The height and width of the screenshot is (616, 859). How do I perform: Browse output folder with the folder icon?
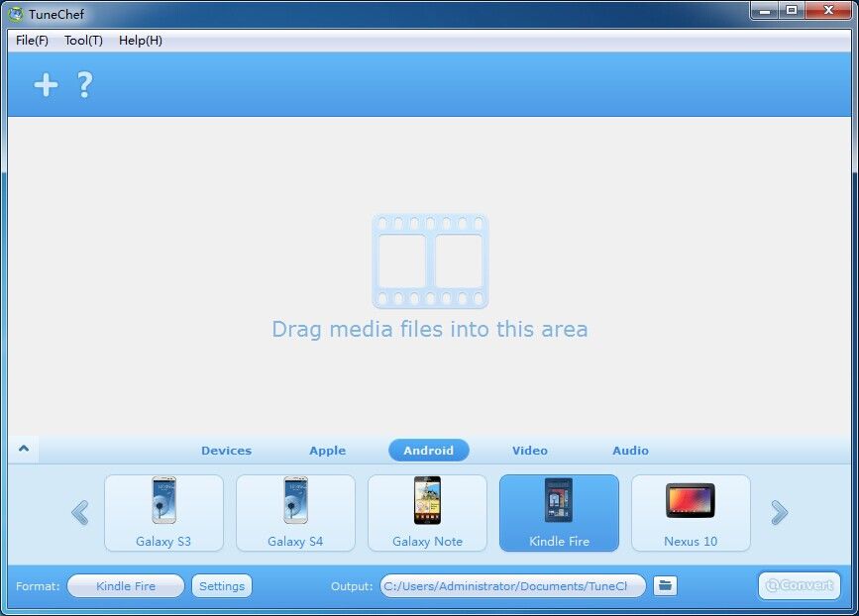pos(665,585)
